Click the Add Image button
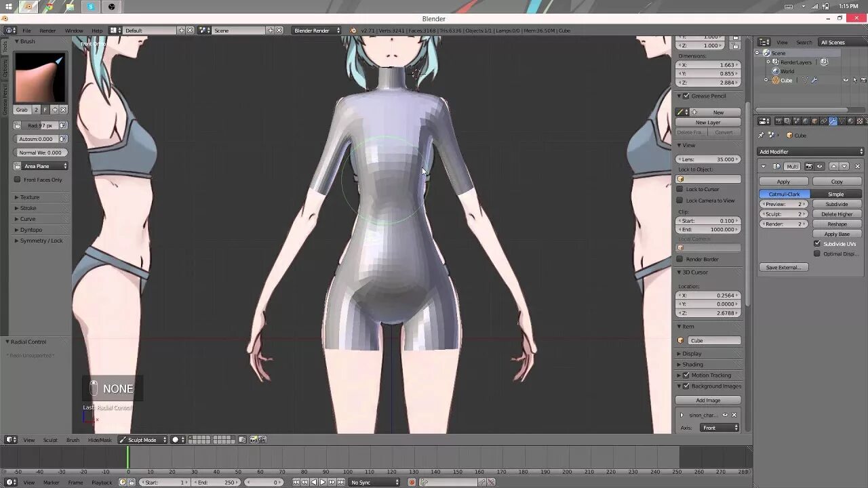This screenshot has width=868, height=488. point(708,401)
